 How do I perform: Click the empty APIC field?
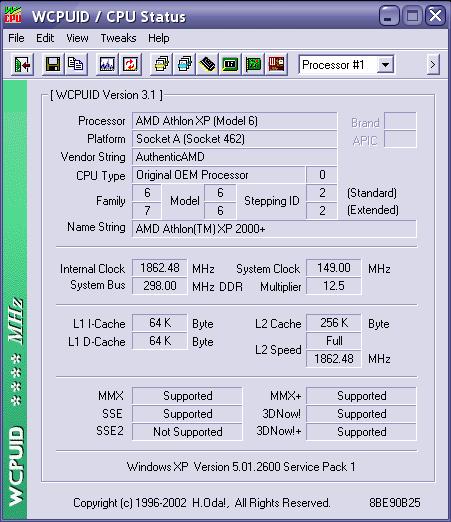pyautogui.click(x=400, y=139)
